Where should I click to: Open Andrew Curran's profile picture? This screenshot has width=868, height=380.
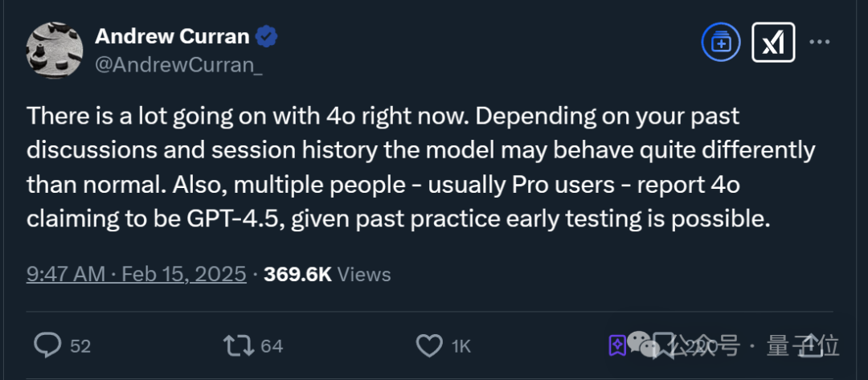(55, 50)
